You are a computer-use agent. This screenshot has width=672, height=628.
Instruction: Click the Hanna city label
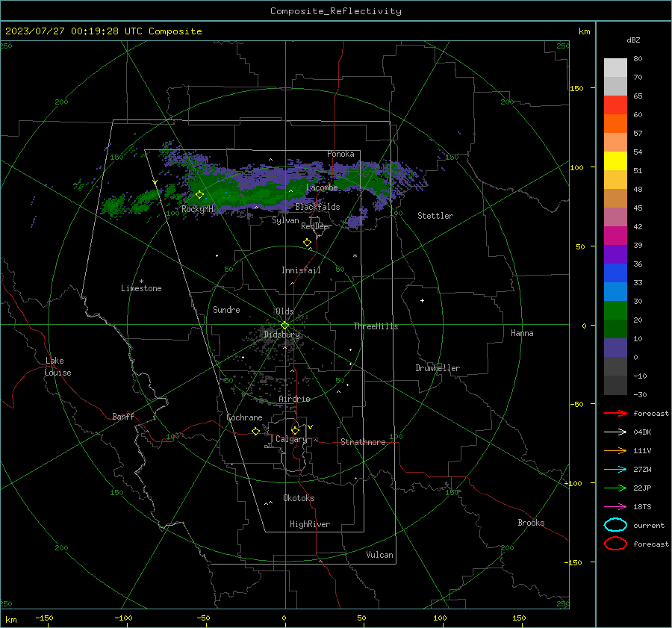coord(522,333)
